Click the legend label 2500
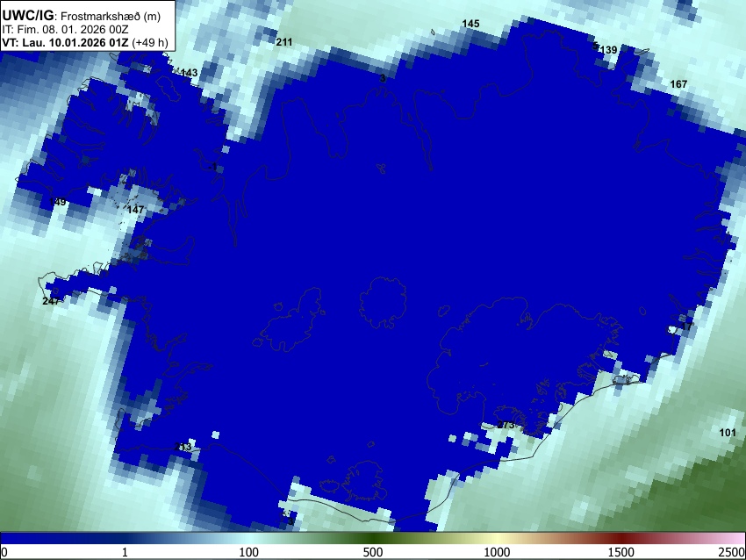 [732, 552]
